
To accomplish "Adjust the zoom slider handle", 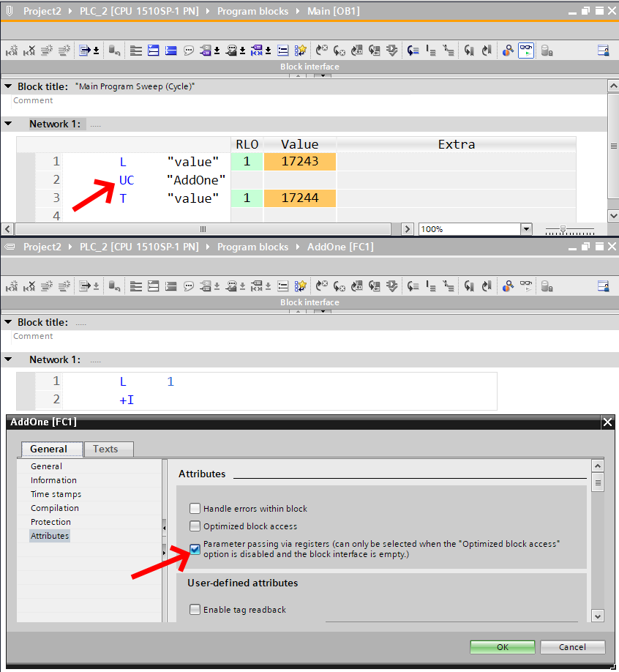I will tap(563, 229).
